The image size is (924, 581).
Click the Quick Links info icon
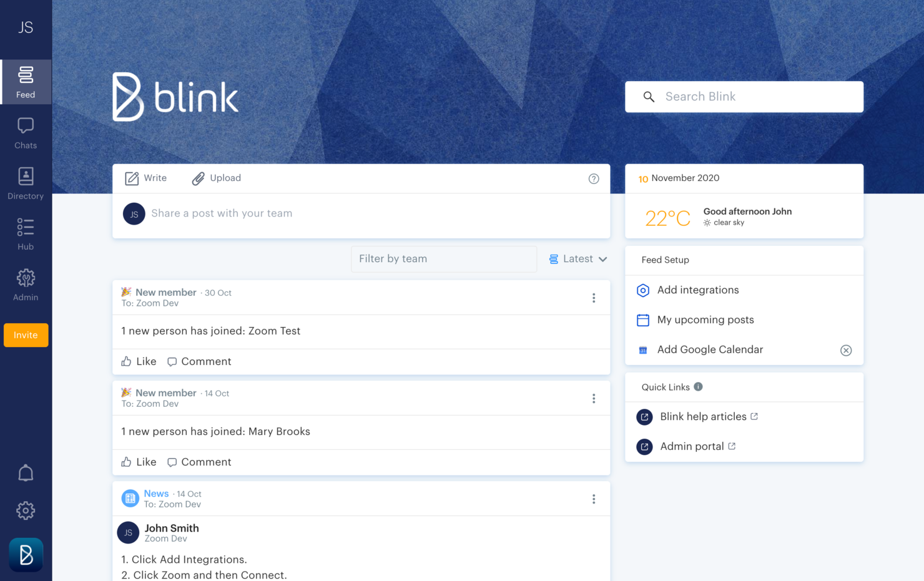click(698, 387)
